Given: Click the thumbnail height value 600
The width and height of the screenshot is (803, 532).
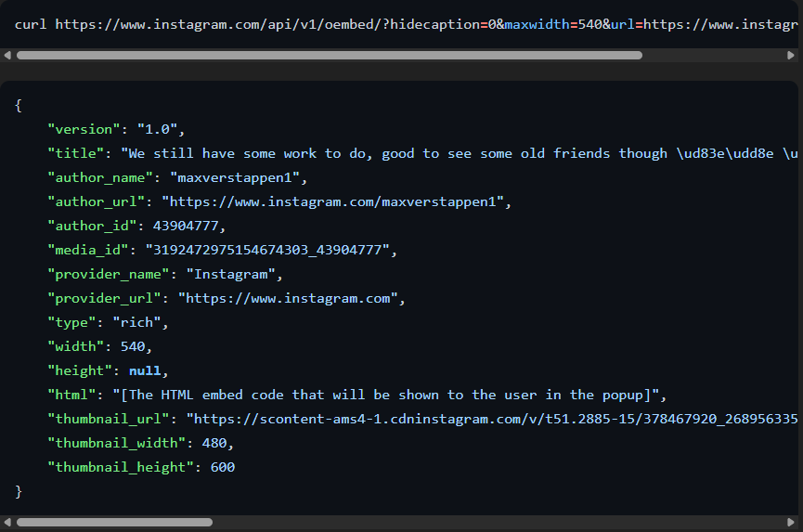Looking at the screenshot, I should [x=222, y=467].
